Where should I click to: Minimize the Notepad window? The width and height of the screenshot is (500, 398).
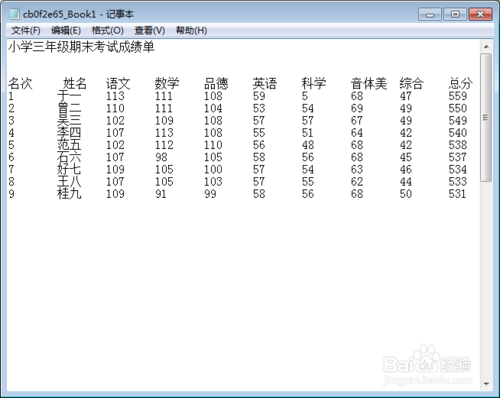(430, 14)
